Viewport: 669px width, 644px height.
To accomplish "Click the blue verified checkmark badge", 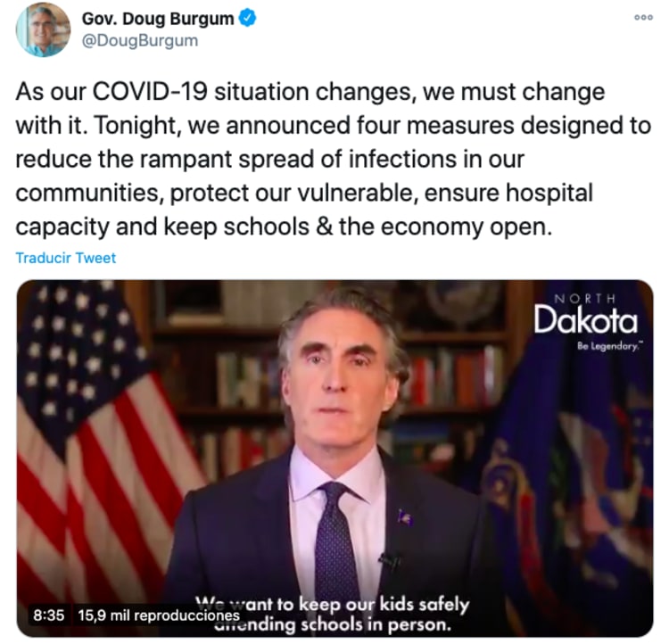I will click(248, 19).
